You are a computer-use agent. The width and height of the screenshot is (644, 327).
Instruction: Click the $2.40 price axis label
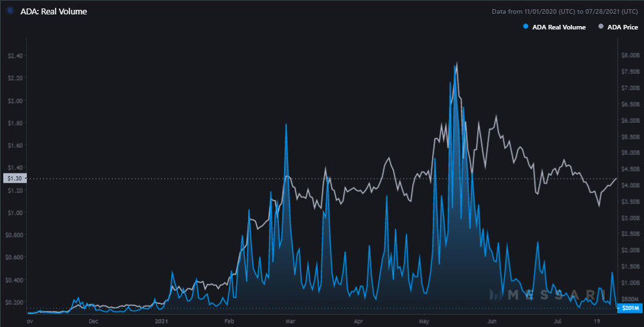[14, 56]
